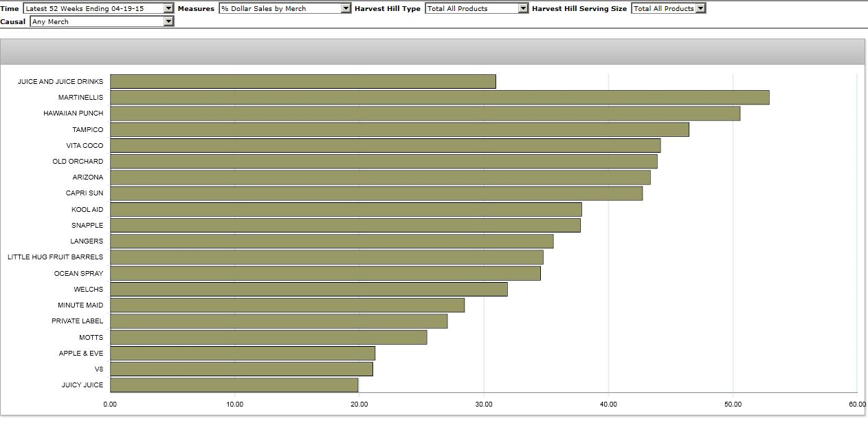Click the Private Label bar
Image resolution: width=868 pixels, height=421 pixels.
[x=278, y=321]
